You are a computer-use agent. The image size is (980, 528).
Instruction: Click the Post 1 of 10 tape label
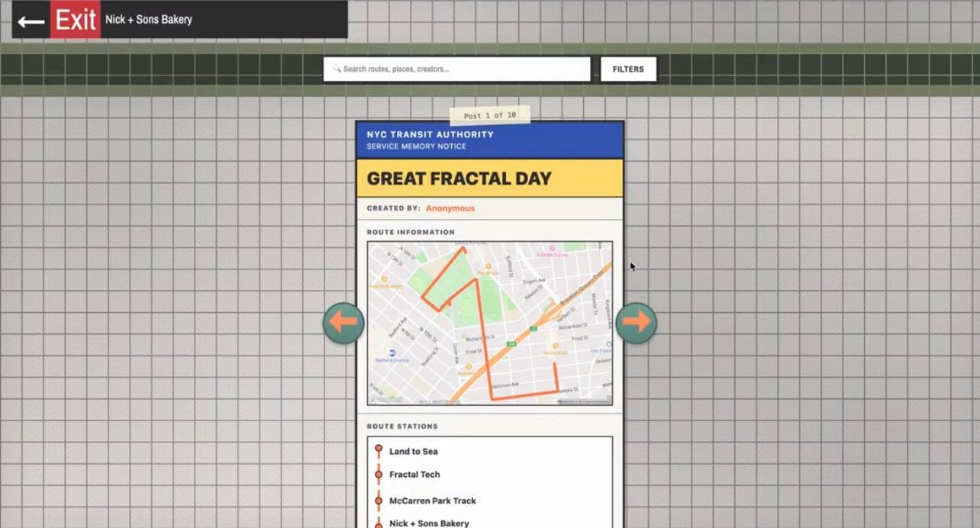[x=490, y=115]
